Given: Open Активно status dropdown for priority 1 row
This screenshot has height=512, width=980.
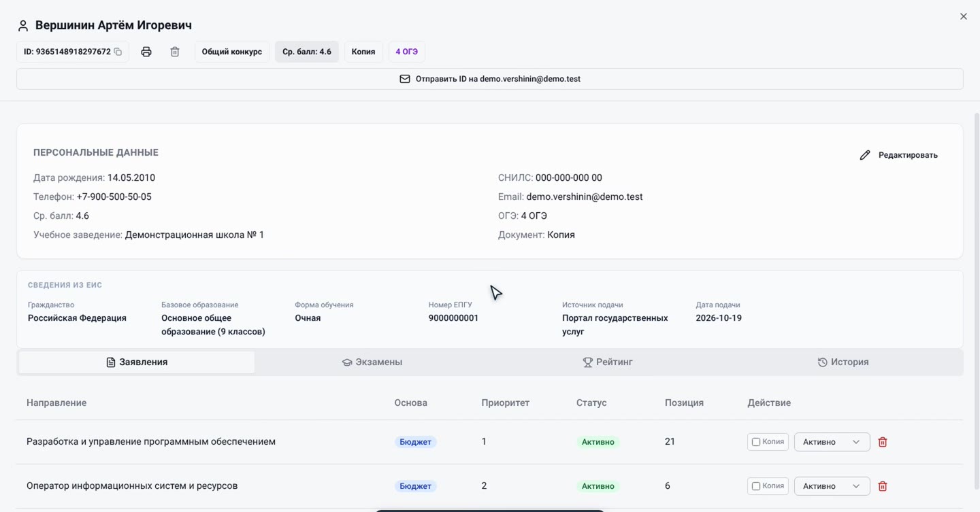Looking at the screenshot, I should tap(832, 442).
